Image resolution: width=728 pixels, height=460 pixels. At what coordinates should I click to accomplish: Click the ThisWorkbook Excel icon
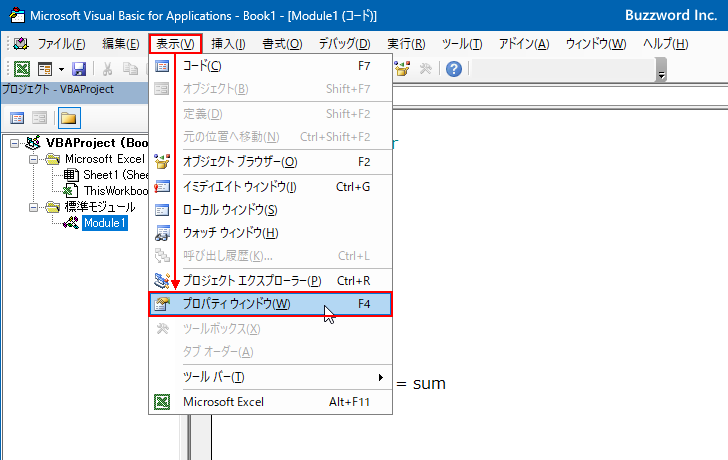[70, 191]
